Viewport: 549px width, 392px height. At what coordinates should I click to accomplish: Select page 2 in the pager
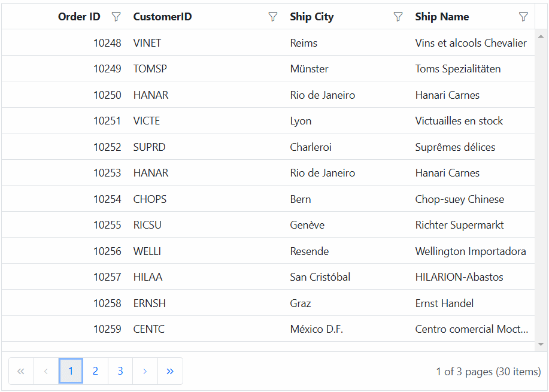point(95,371)
